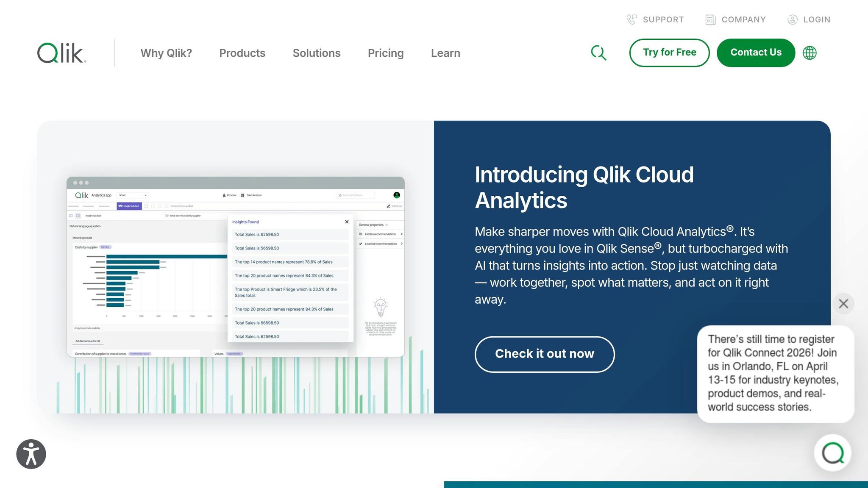The height and width of the screenshot is (488, 868).
Task: Open the COMPANY link
Action: (743, 19)
